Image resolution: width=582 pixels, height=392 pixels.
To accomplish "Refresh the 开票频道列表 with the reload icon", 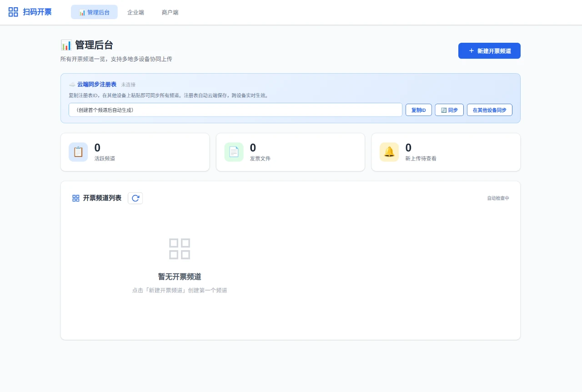I will tap(135, 198).
